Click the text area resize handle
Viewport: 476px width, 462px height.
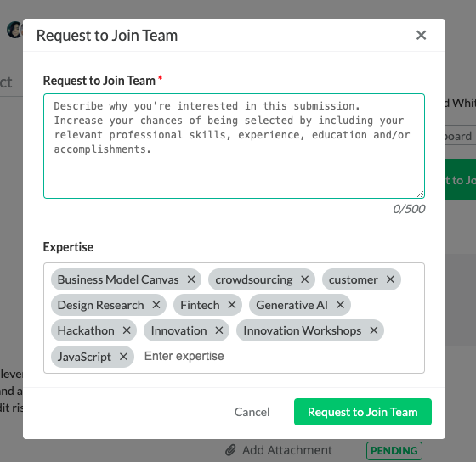point(421,194)
